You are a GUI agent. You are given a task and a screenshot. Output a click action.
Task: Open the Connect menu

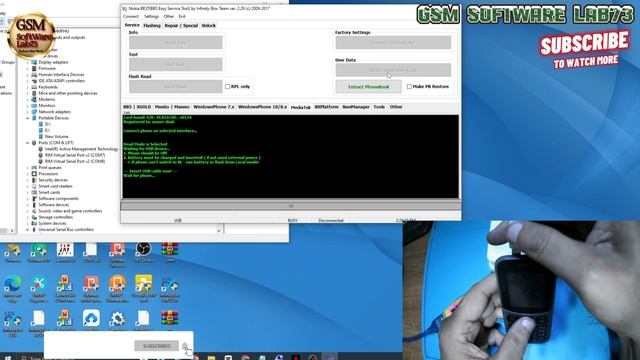pyautogui.click(x=131, y=16)
